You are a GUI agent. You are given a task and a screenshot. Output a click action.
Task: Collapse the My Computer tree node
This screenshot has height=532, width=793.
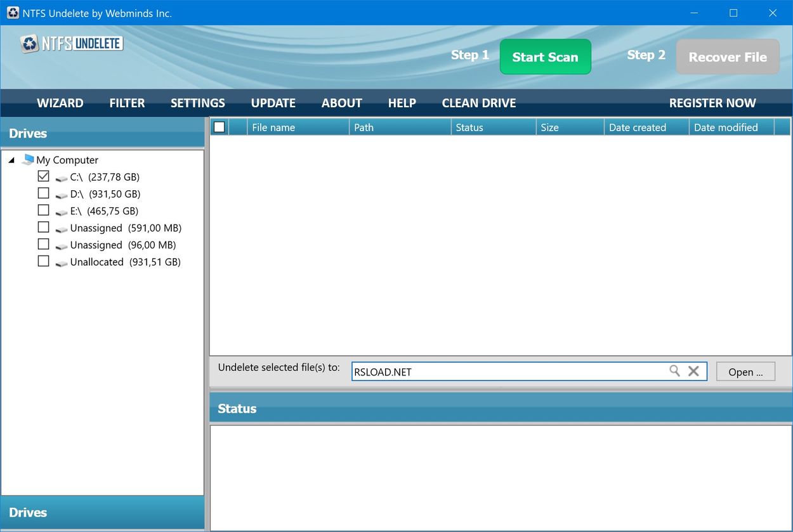(10, 160)
